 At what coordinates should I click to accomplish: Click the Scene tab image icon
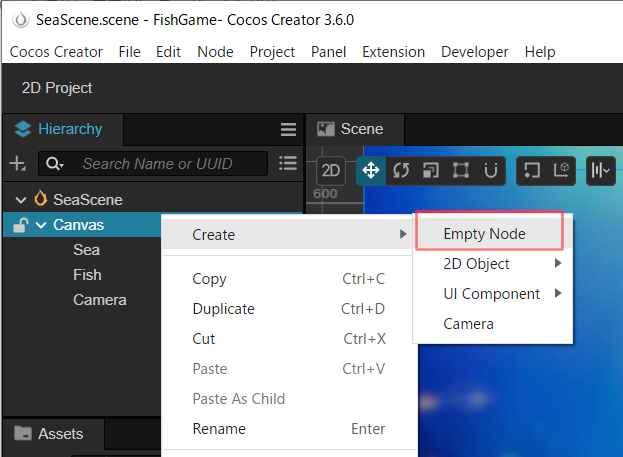(325, 129)
